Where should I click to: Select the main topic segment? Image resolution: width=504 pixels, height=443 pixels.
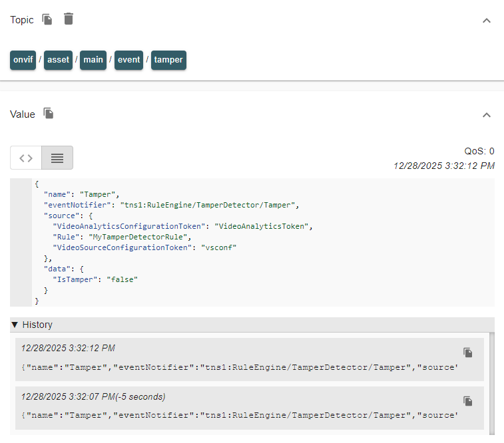pyautogui.click(x=93, y=60)
